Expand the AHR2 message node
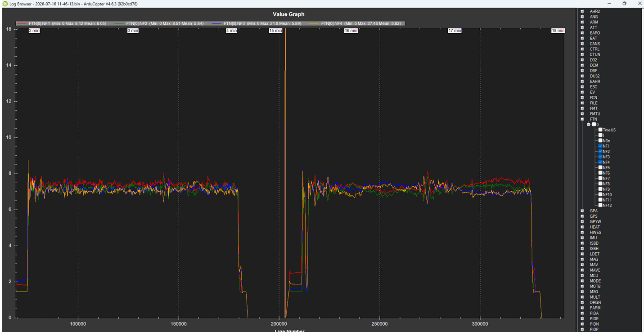 click(x=582, y=11)
